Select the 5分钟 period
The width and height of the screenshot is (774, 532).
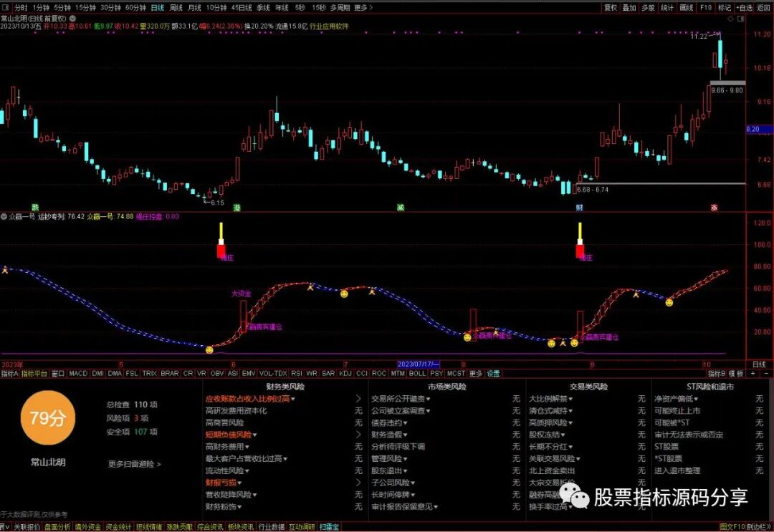pos(62,7)
